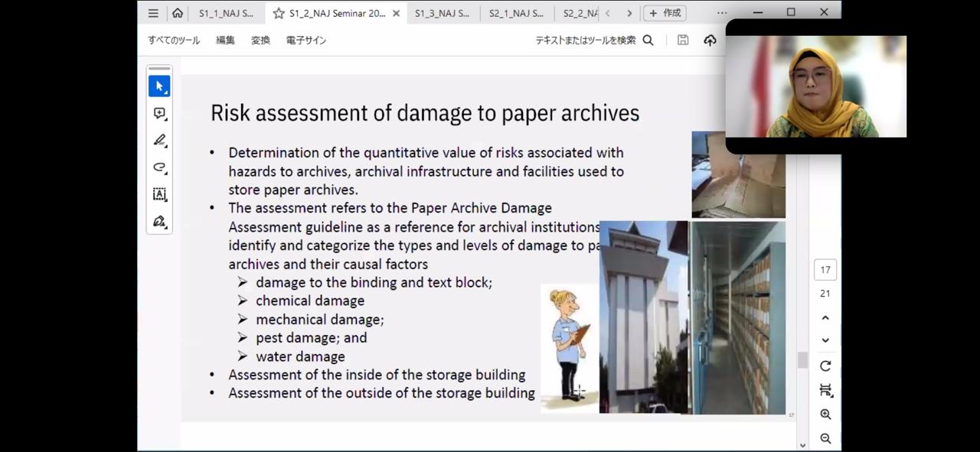Screen dimensions: 980x452
Task: Pick the freehand draw lasso tool
Action: [159, 167]
